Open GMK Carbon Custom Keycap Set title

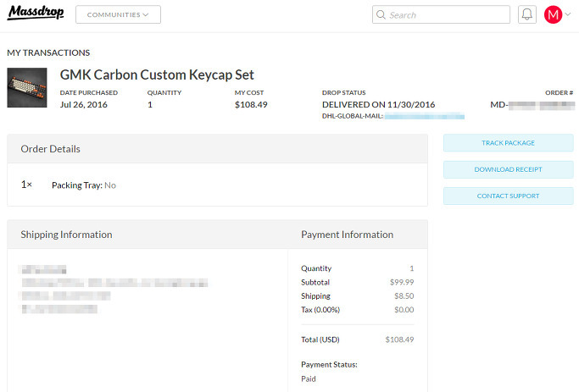pos(157,75)
